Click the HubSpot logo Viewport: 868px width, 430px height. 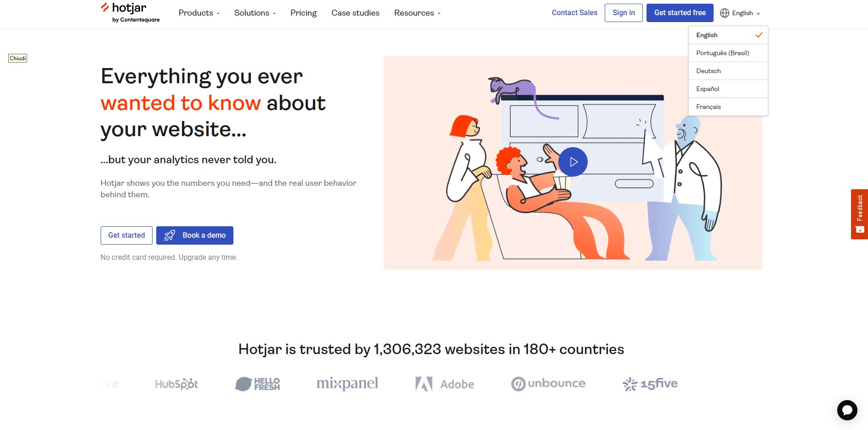tap(176, 384)
